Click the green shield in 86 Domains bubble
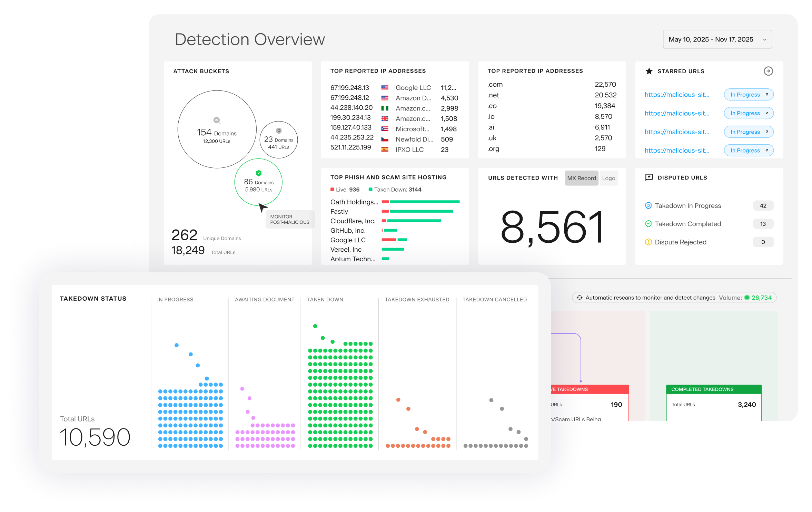 [259, 173]
